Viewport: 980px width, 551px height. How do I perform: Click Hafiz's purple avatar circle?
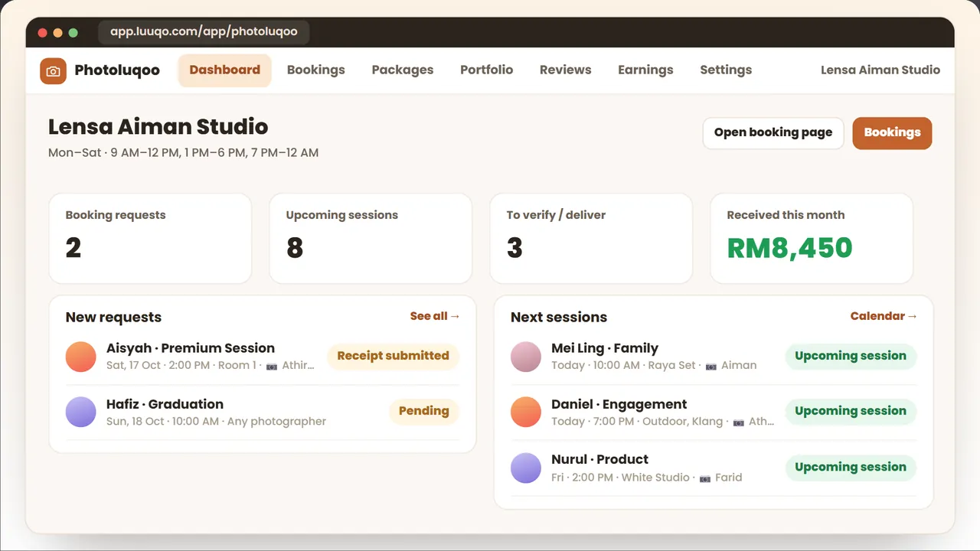click(80, 412)
